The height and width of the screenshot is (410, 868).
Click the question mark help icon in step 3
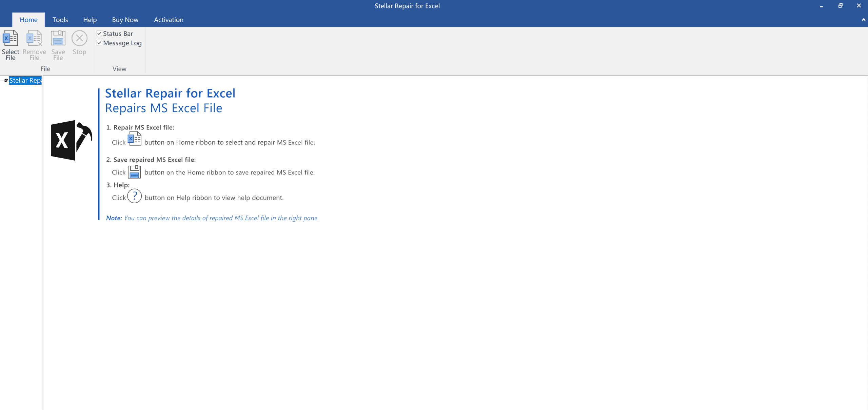[135, 196]
